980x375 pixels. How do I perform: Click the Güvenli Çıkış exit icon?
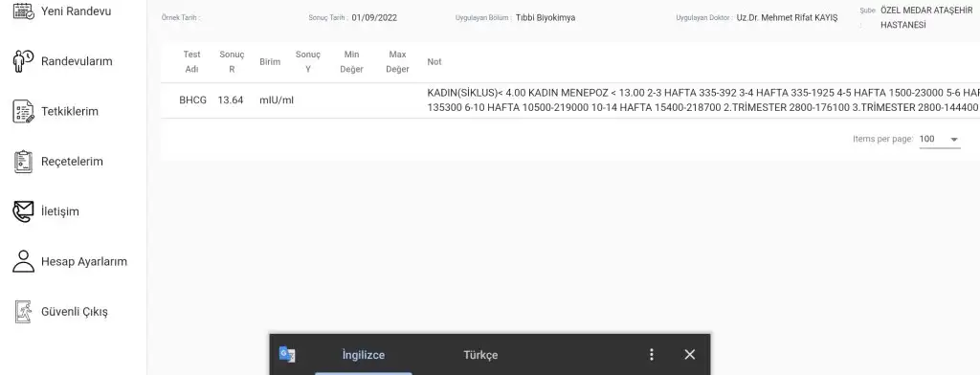coord(24,311)
